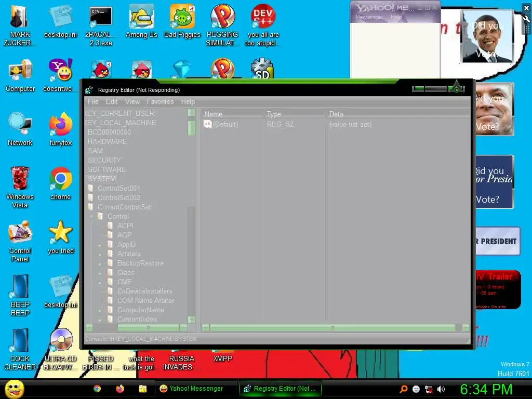
Task: Open the COCK CLEANER desktop icon
Action: 20,350
